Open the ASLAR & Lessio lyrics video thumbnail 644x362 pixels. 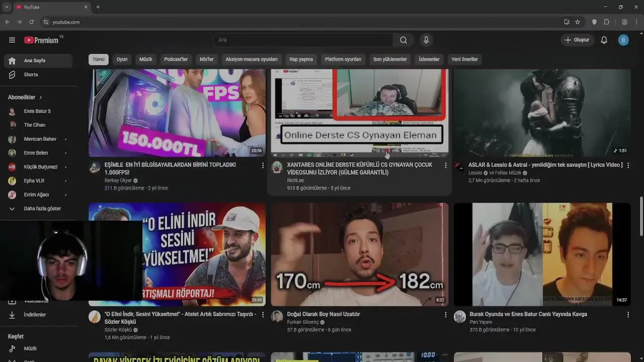click(542, 113)
